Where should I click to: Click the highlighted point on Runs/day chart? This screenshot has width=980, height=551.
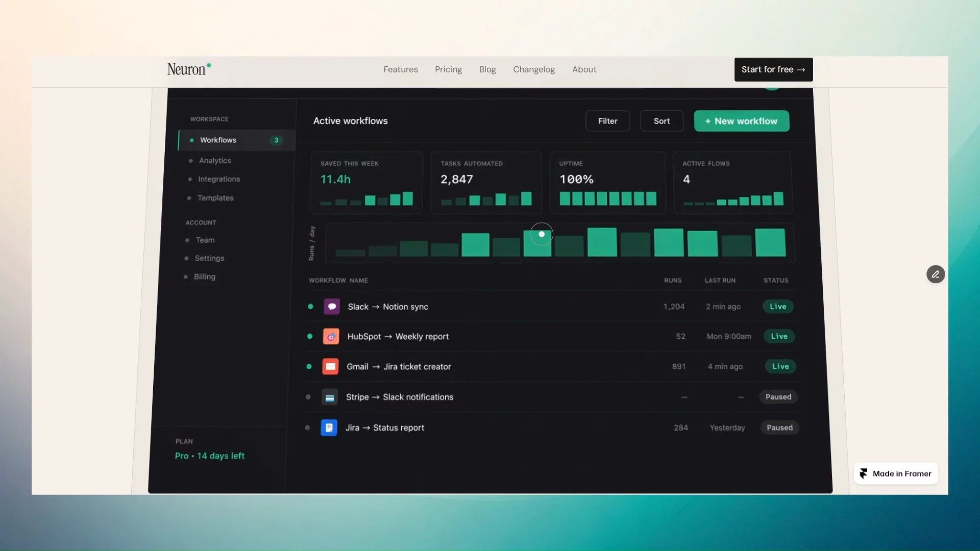point(542,234)
